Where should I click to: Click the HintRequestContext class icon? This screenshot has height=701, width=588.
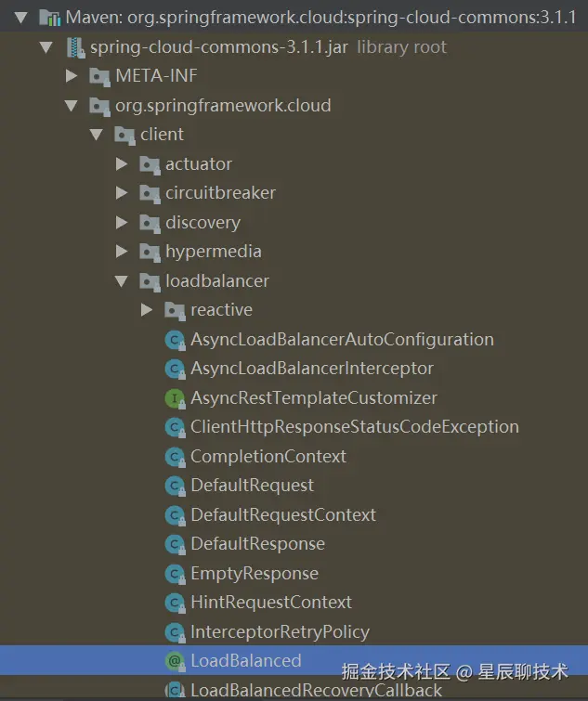pyautogui.click(x=175, y=604)
